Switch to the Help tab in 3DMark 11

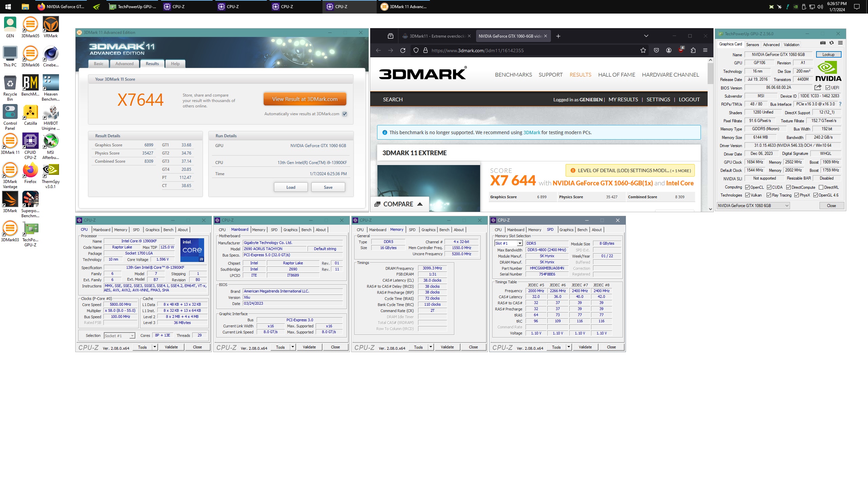click(x=175, y=64)
